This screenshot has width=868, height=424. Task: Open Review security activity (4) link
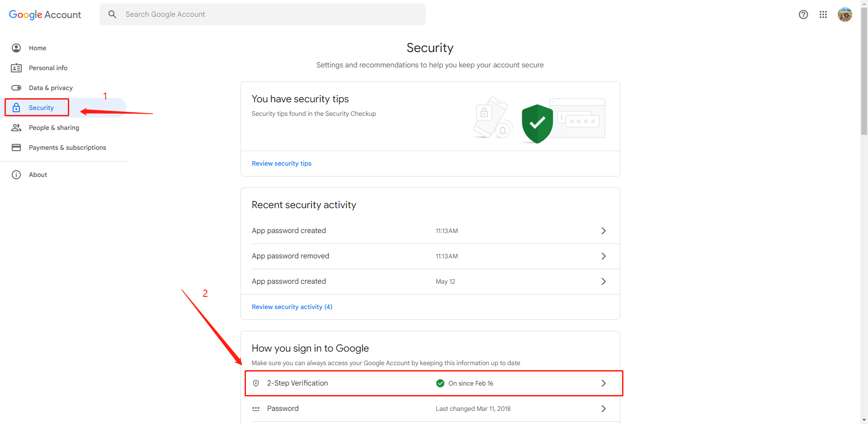(x=292, y=307)
